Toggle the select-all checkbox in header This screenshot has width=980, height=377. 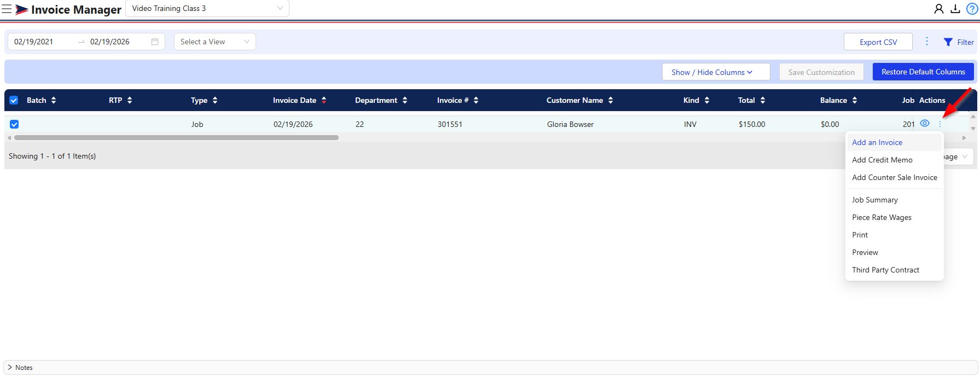(14, 100)
